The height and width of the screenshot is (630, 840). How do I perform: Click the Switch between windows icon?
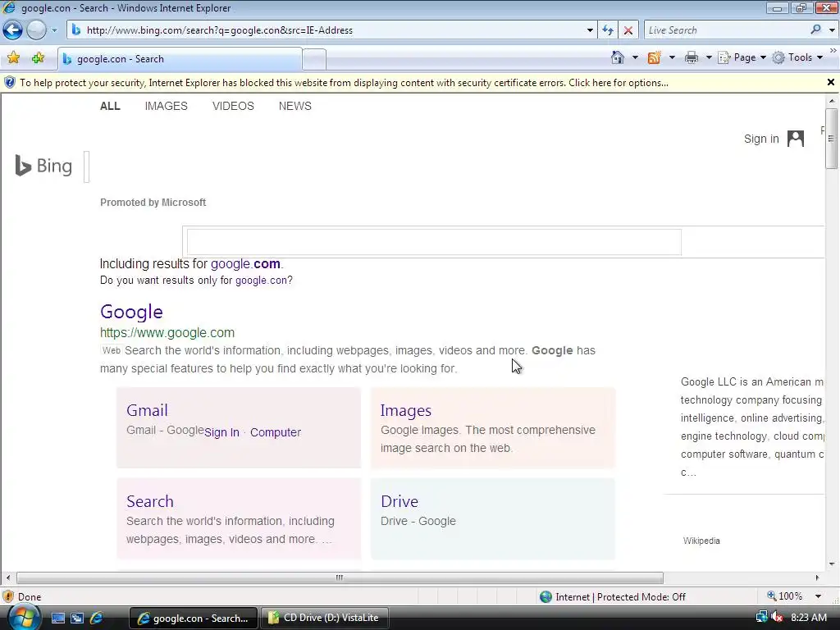coord(77,618)
